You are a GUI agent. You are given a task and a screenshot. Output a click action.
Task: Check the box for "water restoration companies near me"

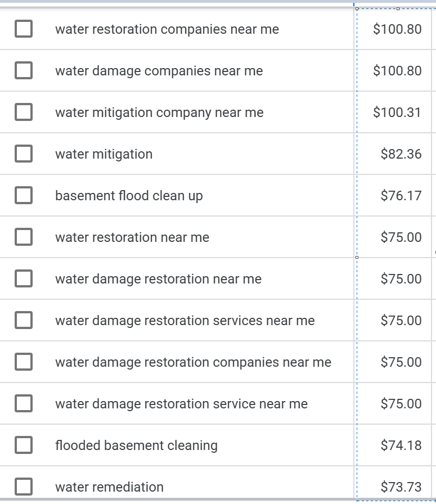click(x=23, y=29)
